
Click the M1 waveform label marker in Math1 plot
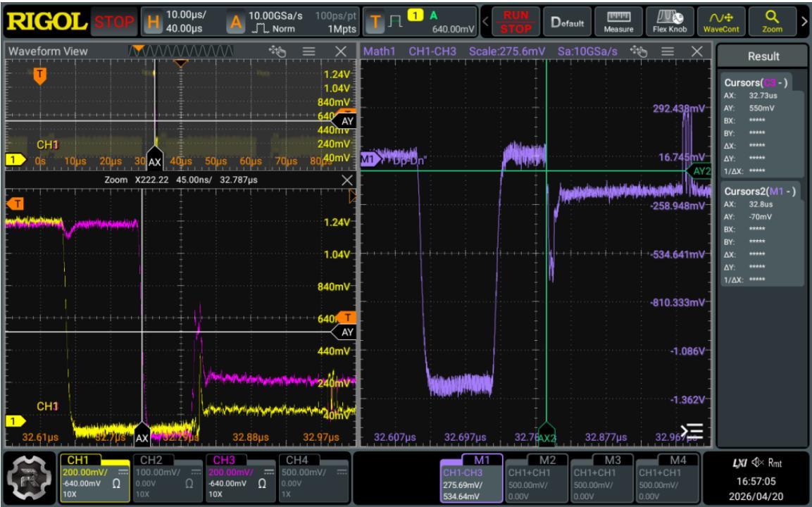coord(369,160)
